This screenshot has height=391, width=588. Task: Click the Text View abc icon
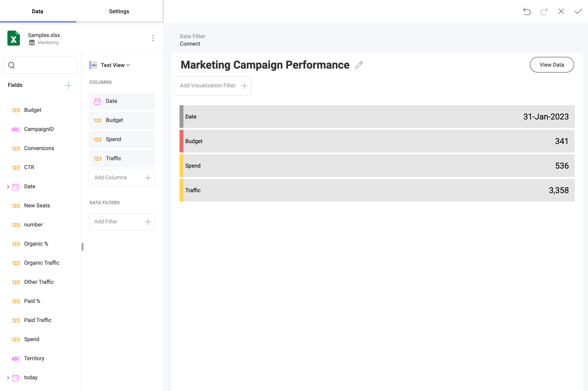(93, 65)
